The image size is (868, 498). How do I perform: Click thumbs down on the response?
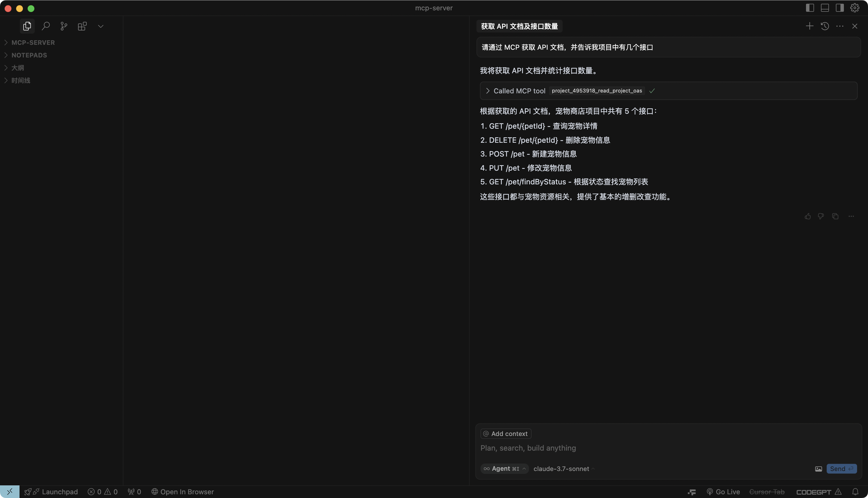(821, 216)
